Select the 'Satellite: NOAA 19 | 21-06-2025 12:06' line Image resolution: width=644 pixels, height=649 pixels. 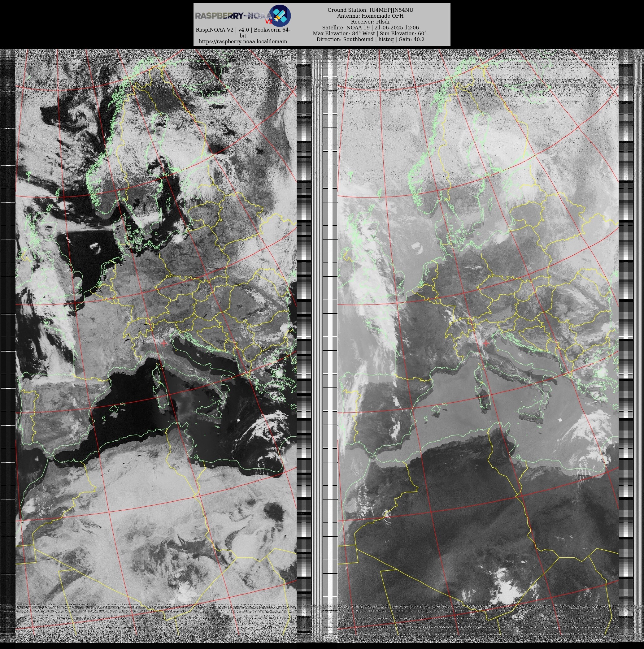tap(370, 28)
